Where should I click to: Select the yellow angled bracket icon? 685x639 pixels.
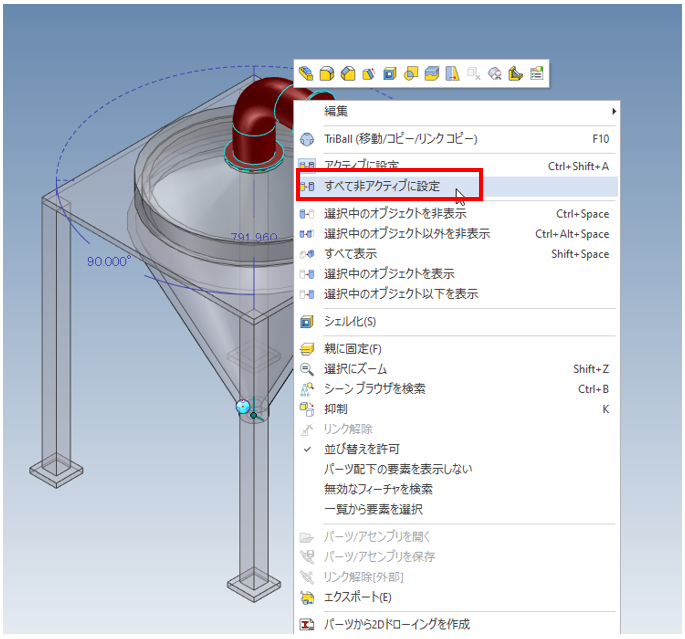click(515, 73)
